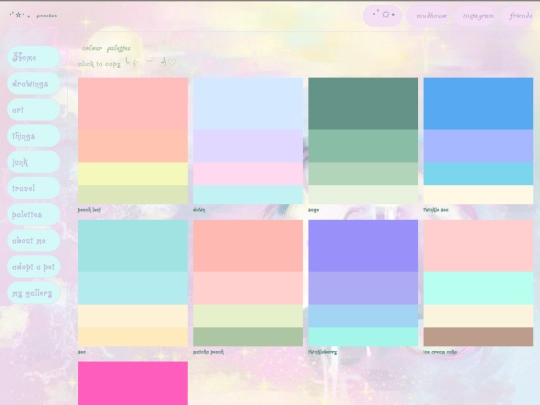Copy the pale blue stripe left of sage palette
540x405 pixels.
(x=248, y=104)
